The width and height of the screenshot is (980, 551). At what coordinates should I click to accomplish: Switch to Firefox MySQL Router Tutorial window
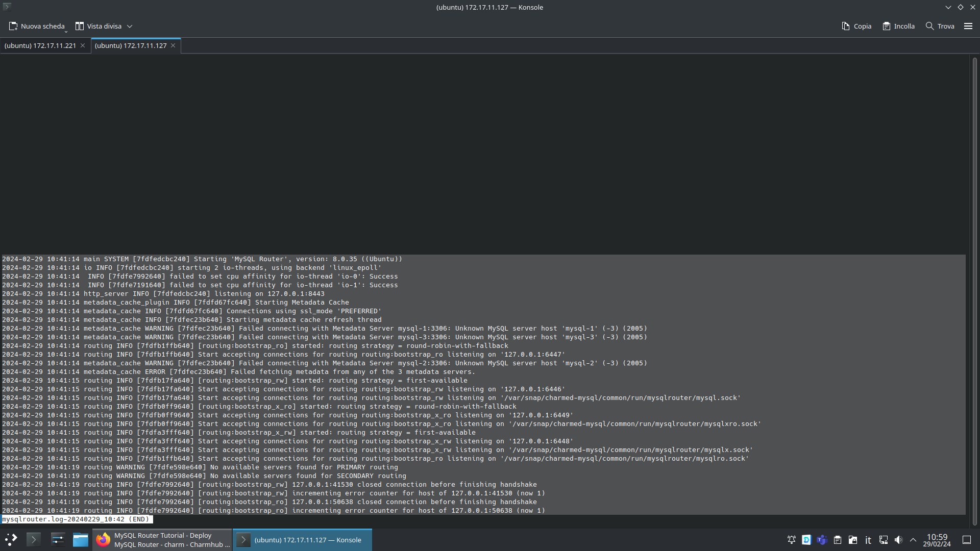click(x=162, y=540)
